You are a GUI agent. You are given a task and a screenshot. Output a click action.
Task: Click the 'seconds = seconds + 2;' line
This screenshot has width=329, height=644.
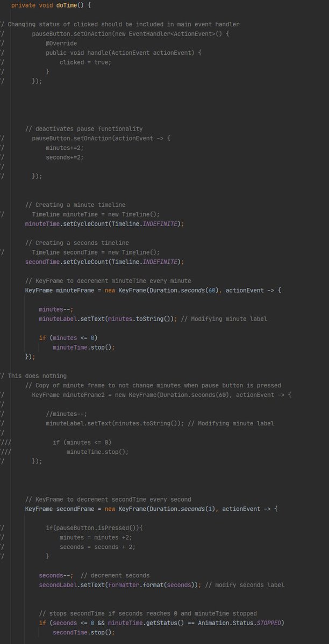[97, 546]
